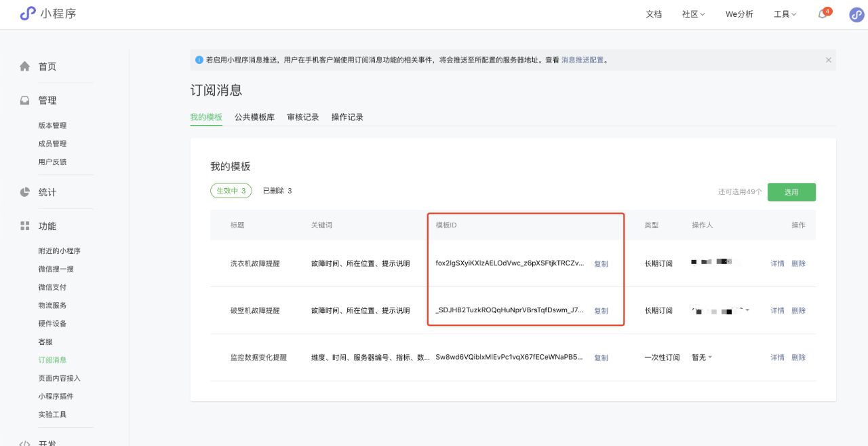Copy template ID of 洗衣机故障提醒

601,264
